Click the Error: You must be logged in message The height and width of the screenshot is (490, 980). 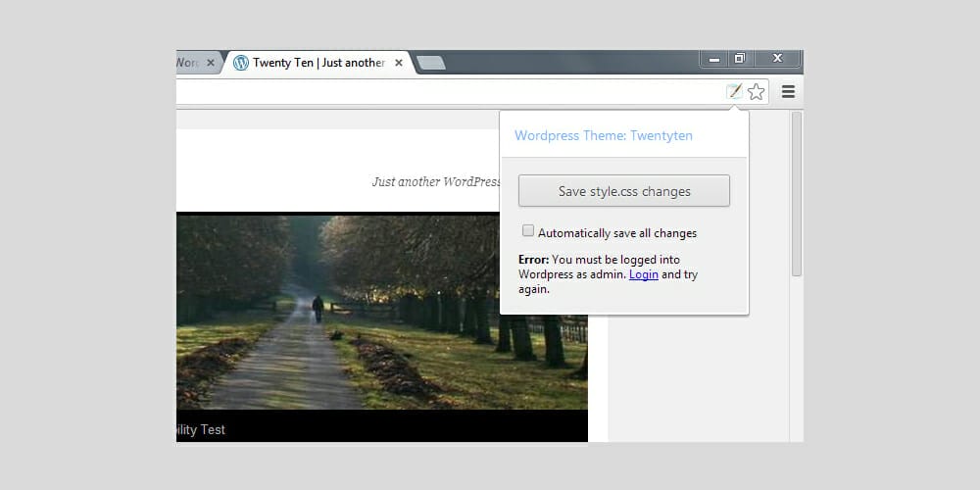609,274
